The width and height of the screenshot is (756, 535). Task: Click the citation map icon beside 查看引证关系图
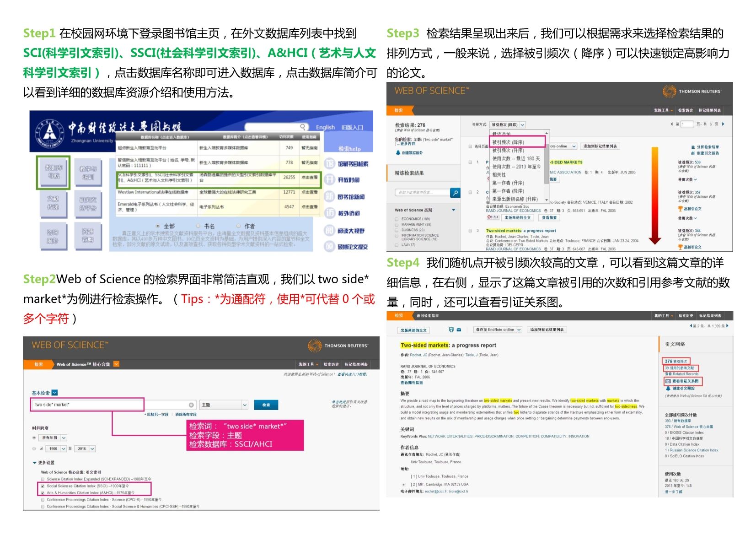[668, 381]
